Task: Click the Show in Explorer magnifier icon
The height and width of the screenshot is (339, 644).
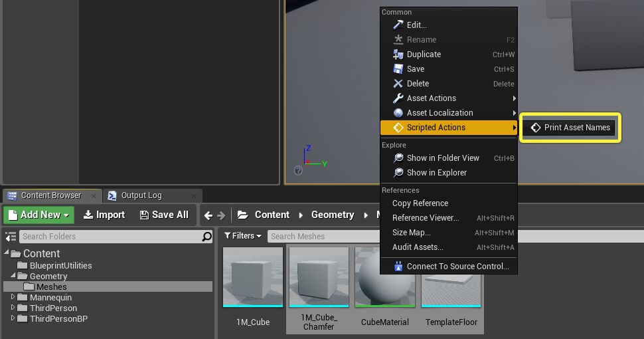Action: (x=398, y=173)
